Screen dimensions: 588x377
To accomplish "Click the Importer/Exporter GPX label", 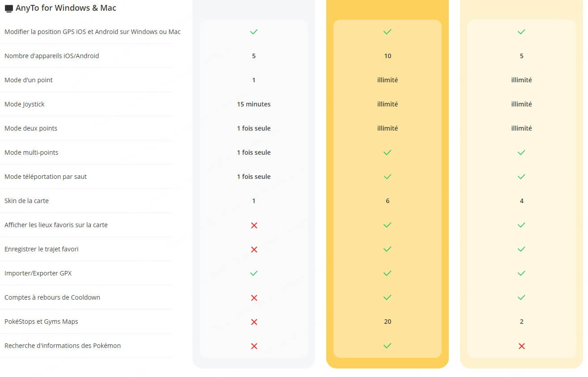I will pos(38,273).
